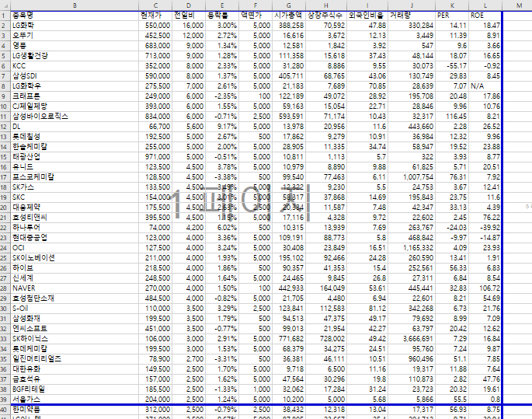Click the 종목명 header cell
The width and height of the screenshot is (532, 419).
[75, 16]
